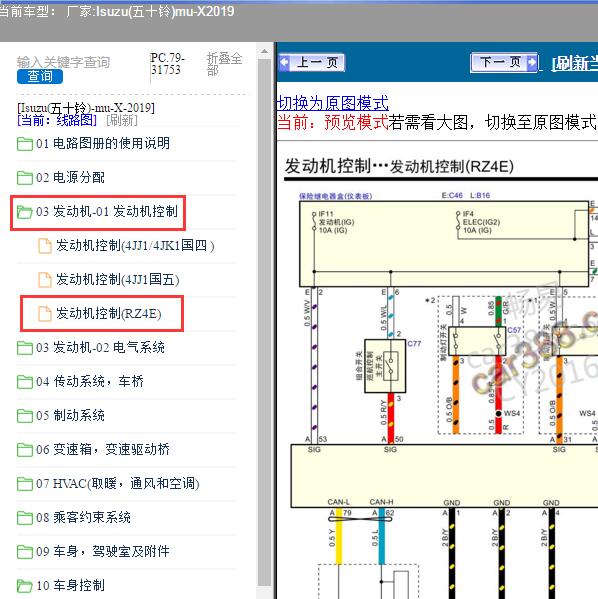Click CAN-L pin label in diagram
Image resolution: width=598 pixels, height=599 pixels.
pos(339,502)
